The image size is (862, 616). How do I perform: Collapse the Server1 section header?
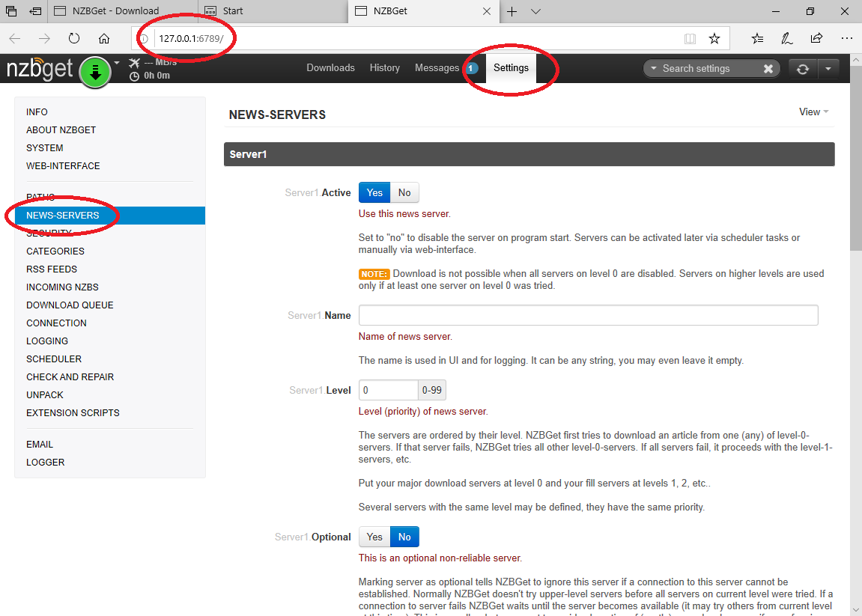pos(529,154)
